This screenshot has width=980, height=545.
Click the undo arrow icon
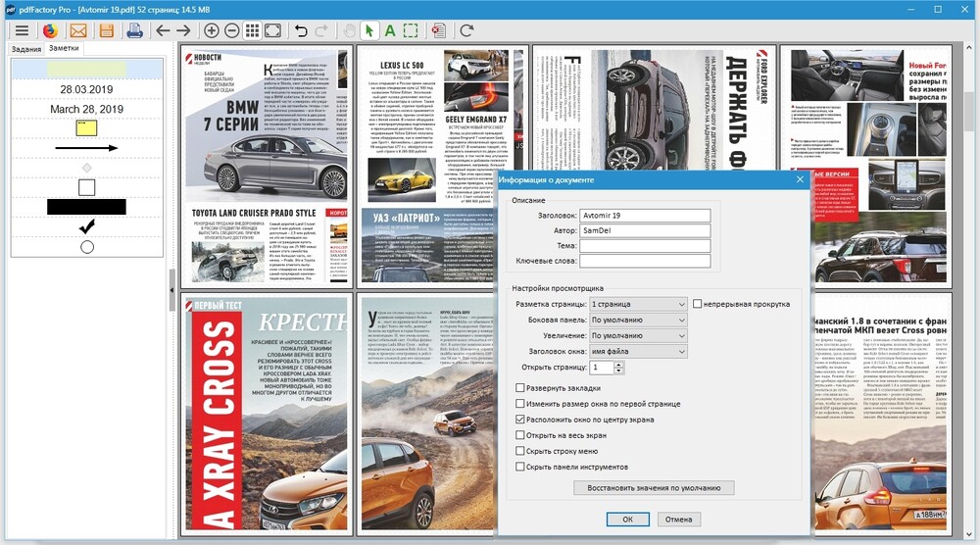pyautogui.click(x=302, y=30)
